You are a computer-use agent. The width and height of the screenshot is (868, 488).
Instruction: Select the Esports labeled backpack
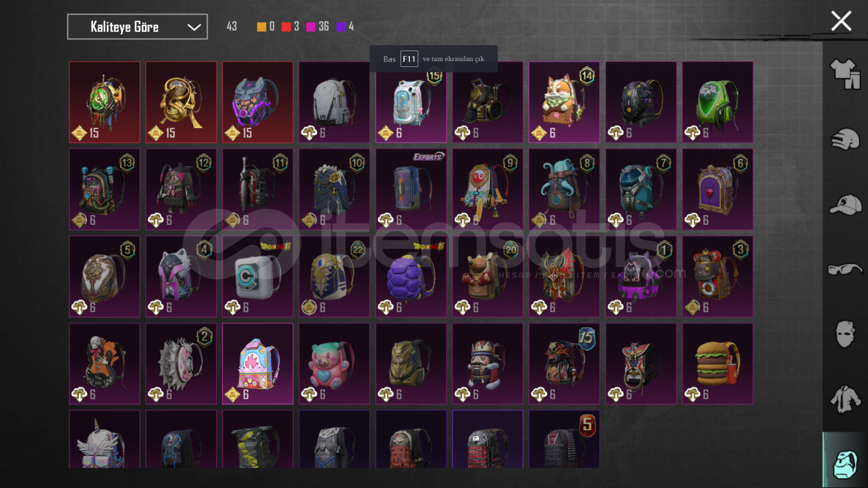point(411,189)
